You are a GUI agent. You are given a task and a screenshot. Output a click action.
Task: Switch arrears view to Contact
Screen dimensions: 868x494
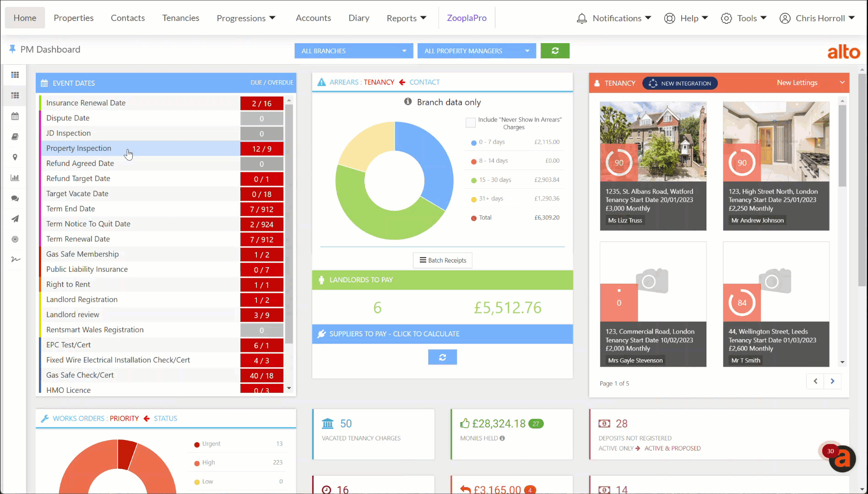tap(424, 82)
